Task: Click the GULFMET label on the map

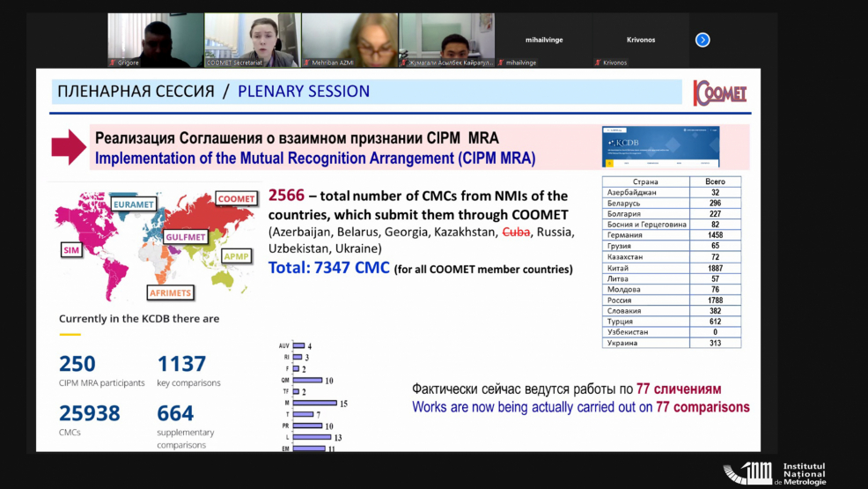Action: (x=187, y=237)
